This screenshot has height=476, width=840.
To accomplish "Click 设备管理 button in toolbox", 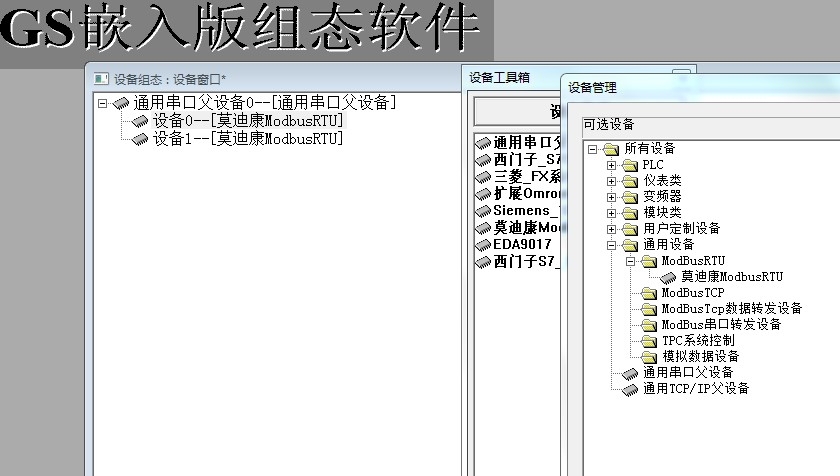I will [518, 112].
